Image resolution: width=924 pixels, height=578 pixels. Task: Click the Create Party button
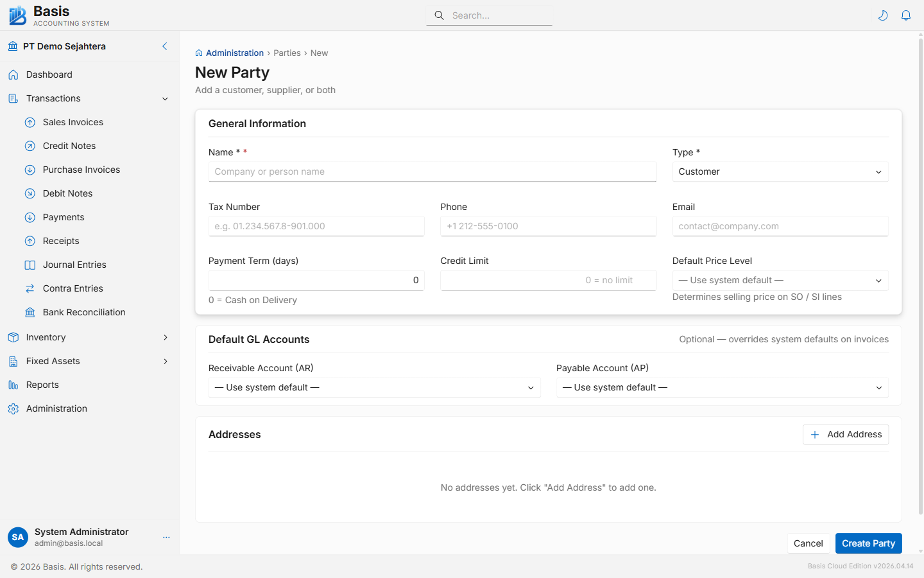coord(868,543)
